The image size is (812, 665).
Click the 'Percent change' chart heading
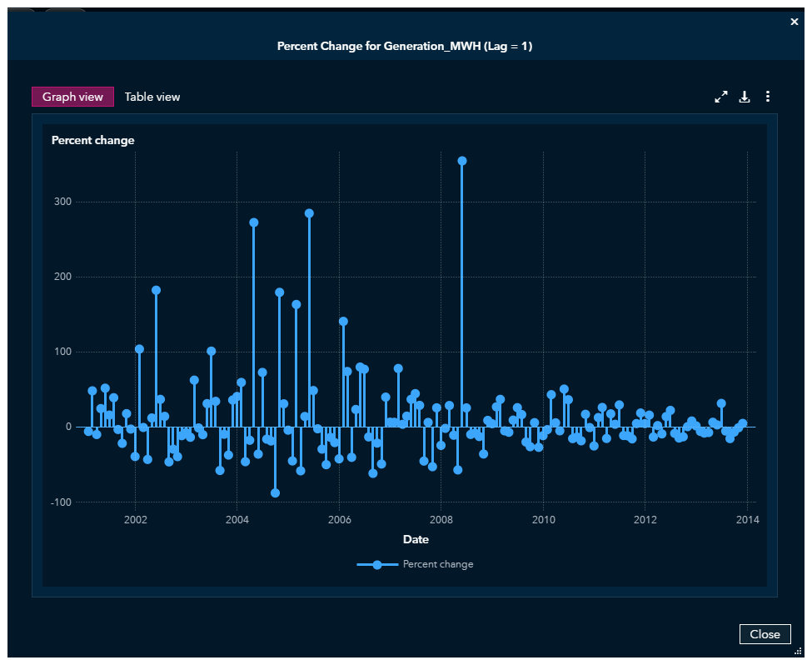(x=92, y=141)
